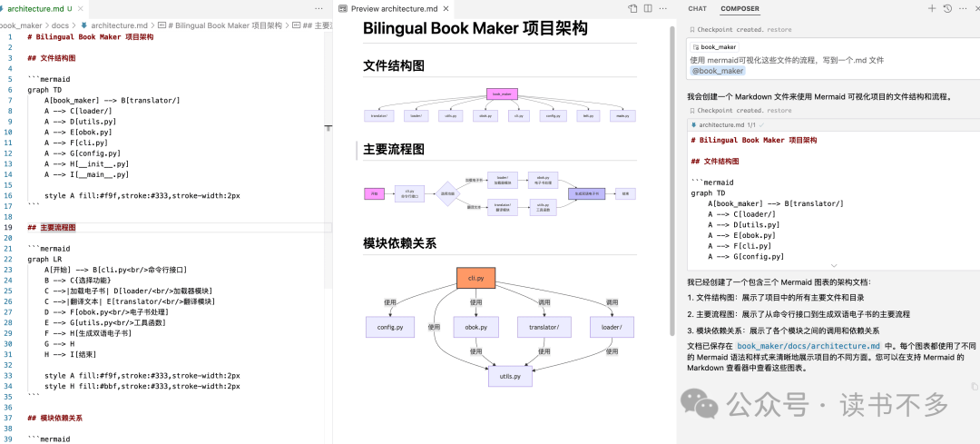980x444 pixels.
Task: Split the preview editor to the right
Action: (x=648, y=9)
